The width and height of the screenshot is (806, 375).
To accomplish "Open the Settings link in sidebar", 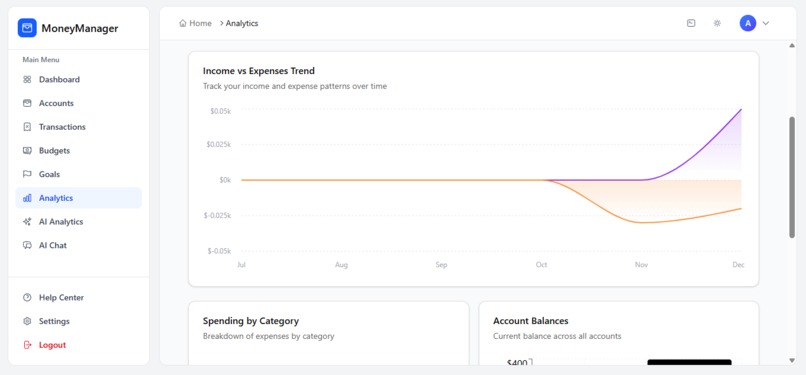I will (x=79, y=321).
